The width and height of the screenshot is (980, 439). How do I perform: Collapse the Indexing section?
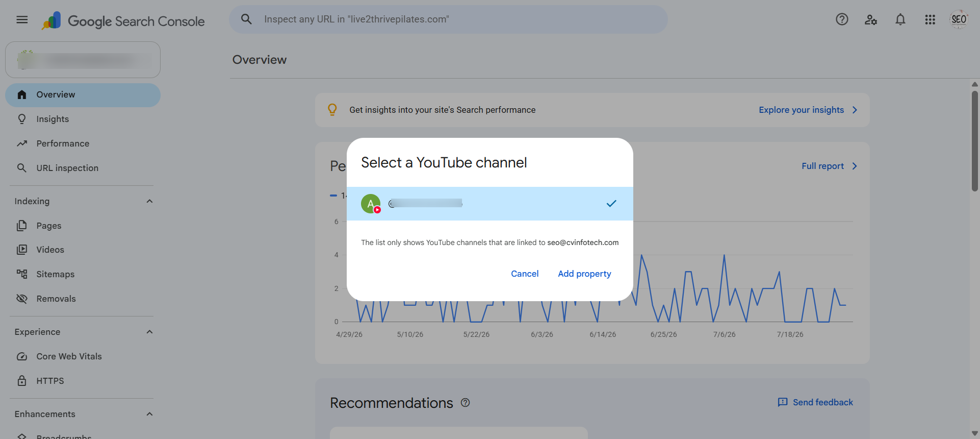(149, 201)
